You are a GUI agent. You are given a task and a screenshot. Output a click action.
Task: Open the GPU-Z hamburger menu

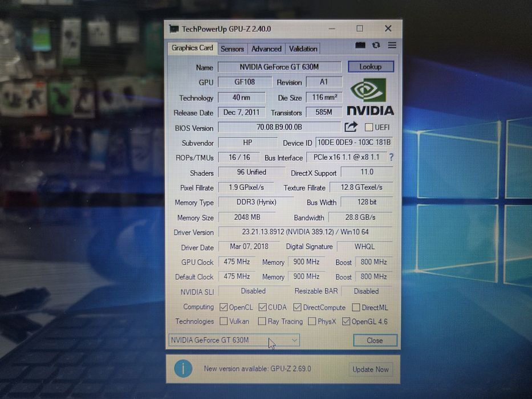coord(392,45)
